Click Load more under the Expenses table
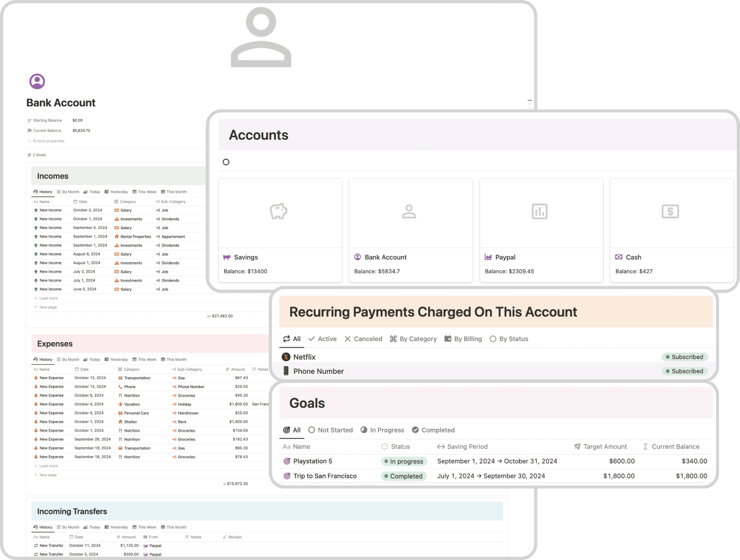The height and width of the screenshot is (560, 740). pyautogui.click(x=48, y=466)
